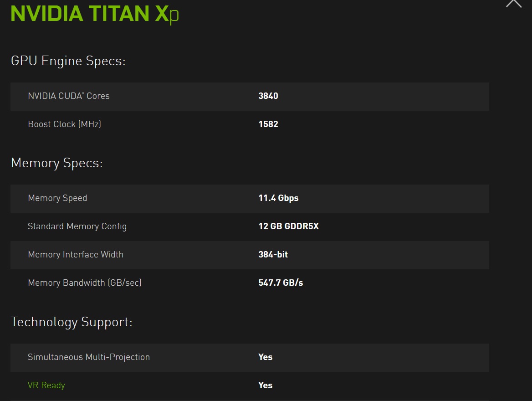Select the GPU Engine Specs heading
The height and width of the screenshot is (401, 532).
(68, 61)
